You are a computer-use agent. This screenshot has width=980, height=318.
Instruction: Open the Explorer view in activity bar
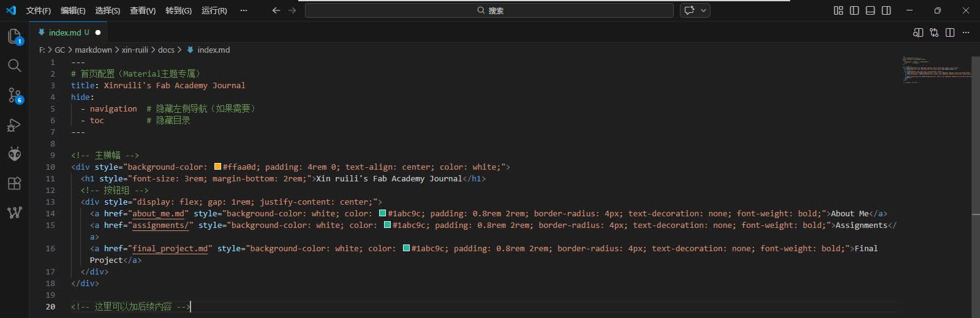pos(15,36)
